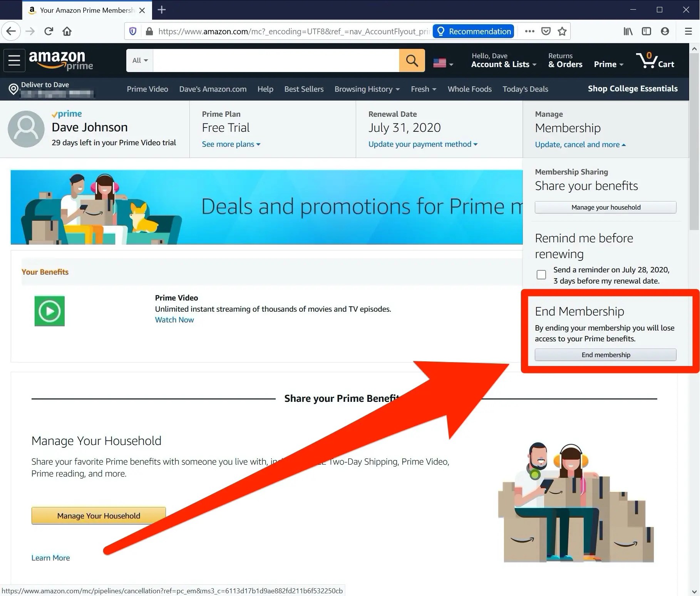Open a new browser tab
The width and height of the screenshot is (700, 596).
click(x=162, y=10)
